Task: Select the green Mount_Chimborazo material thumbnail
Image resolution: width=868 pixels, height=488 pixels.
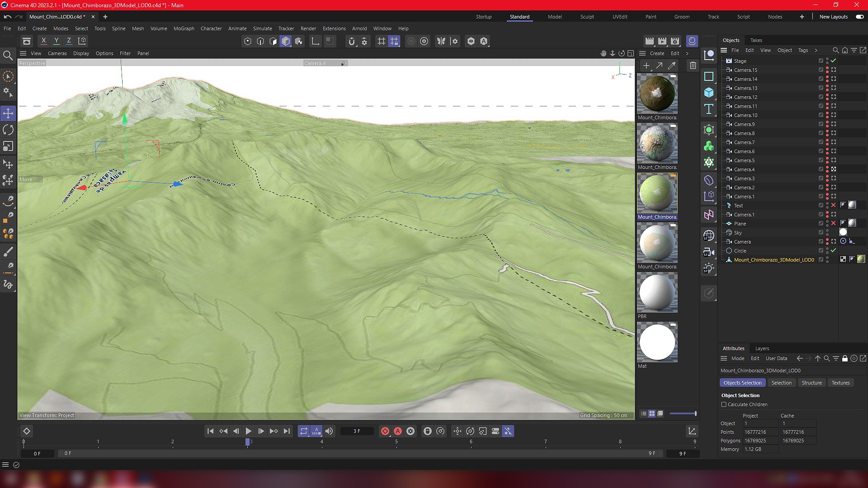Action: pos(657,193)
